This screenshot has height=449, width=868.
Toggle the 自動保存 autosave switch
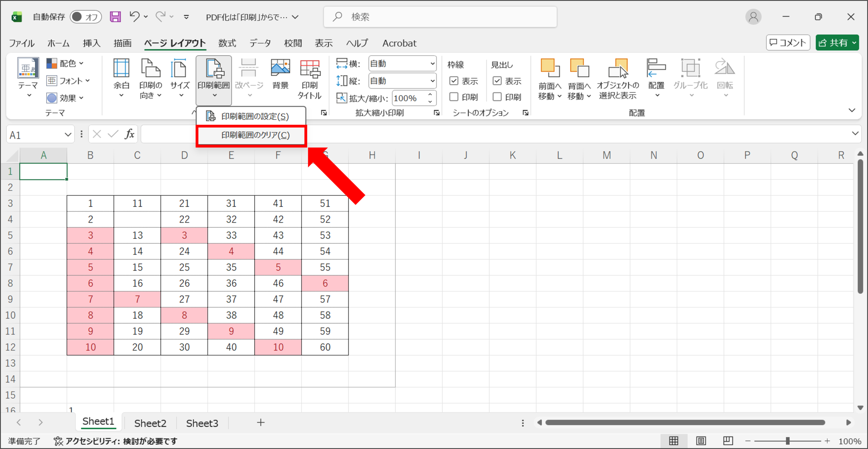click(85, 17)
